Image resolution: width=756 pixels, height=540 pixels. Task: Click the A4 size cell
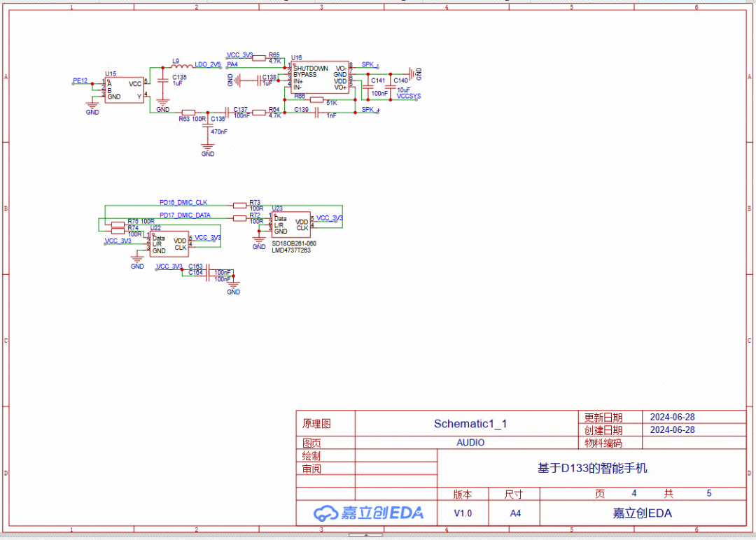click(515, 513)
